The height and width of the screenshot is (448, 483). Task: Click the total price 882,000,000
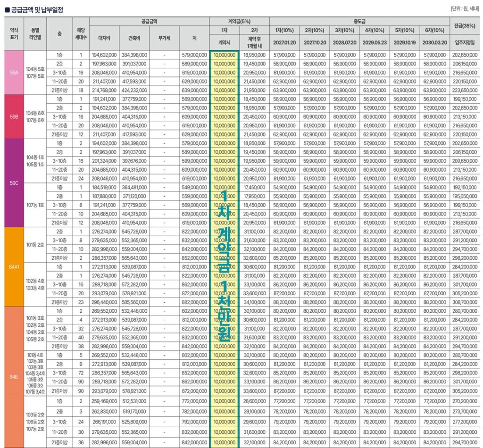[x=194, y=302]
